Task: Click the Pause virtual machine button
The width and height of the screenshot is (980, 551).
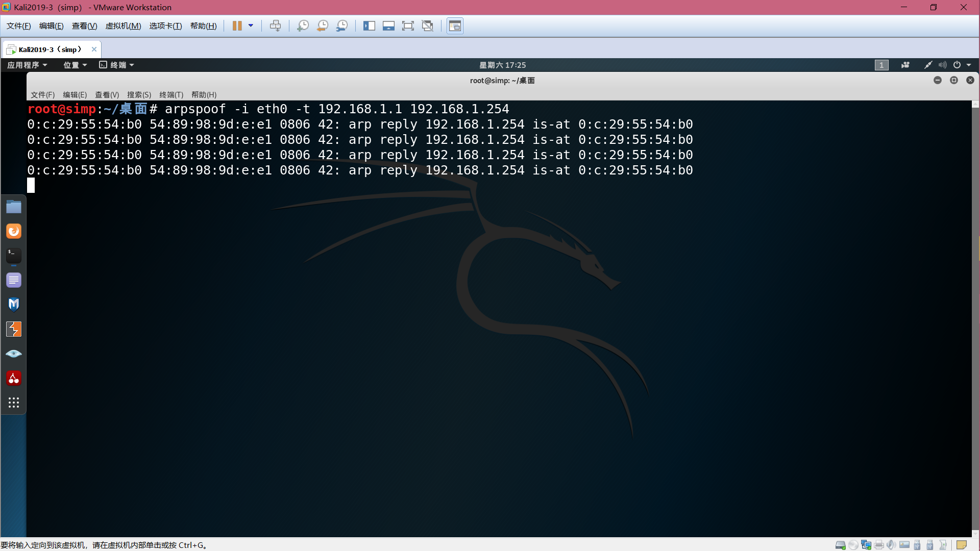Action: [237, 26]
